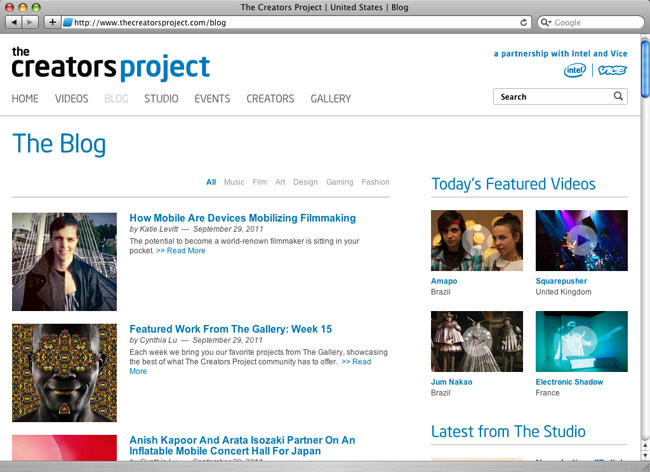Click 'United Kingdom' under Squarepusher
650x472 pixels.
click(x=563, y=292)
